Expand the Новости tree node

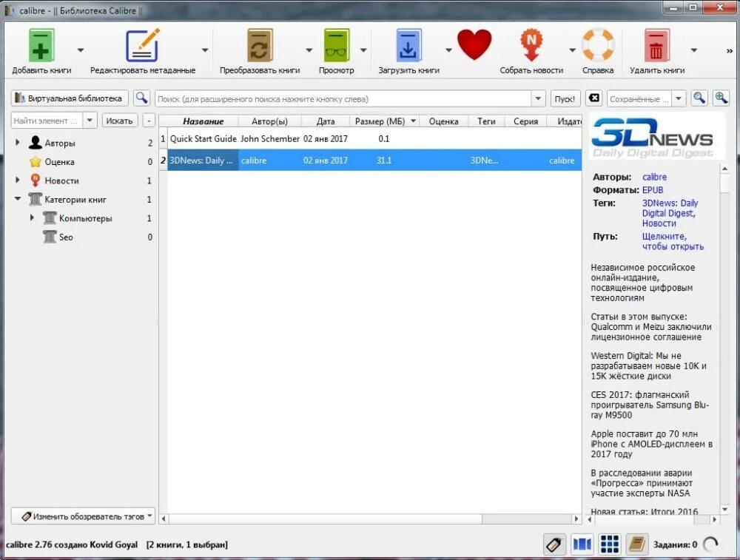pos(18,181)
